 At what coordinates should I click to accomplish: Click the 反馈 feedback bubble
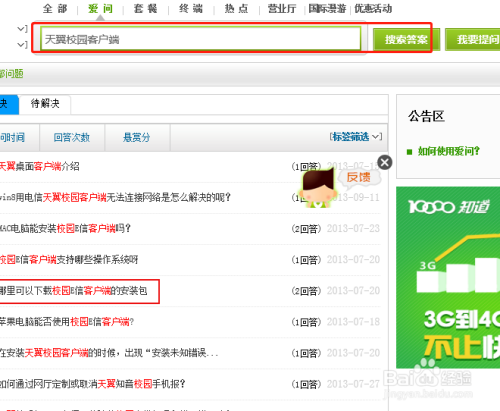click(359, 177)
